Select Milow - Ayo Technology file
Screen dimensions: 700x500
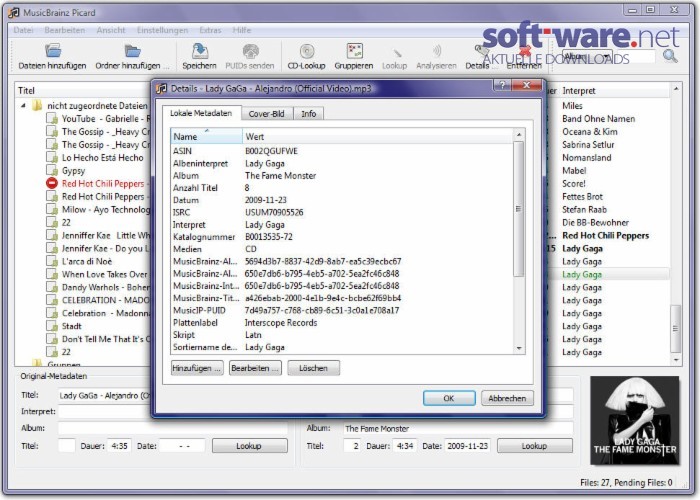[106, 209]
